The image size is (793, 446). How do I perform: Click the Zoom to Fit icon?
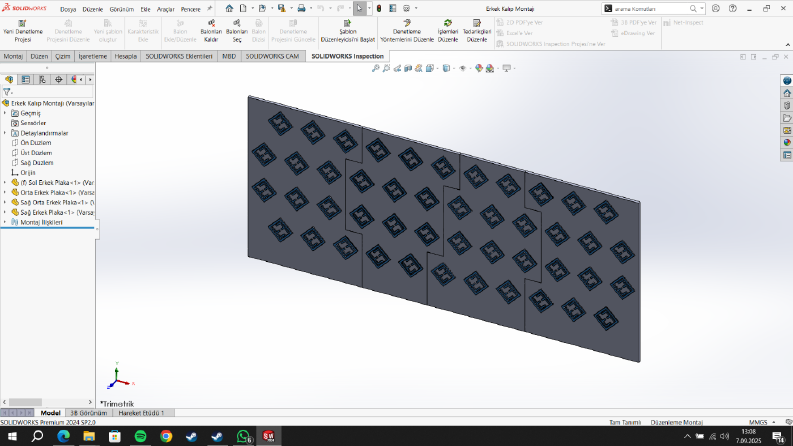click(x=375, y=68)
